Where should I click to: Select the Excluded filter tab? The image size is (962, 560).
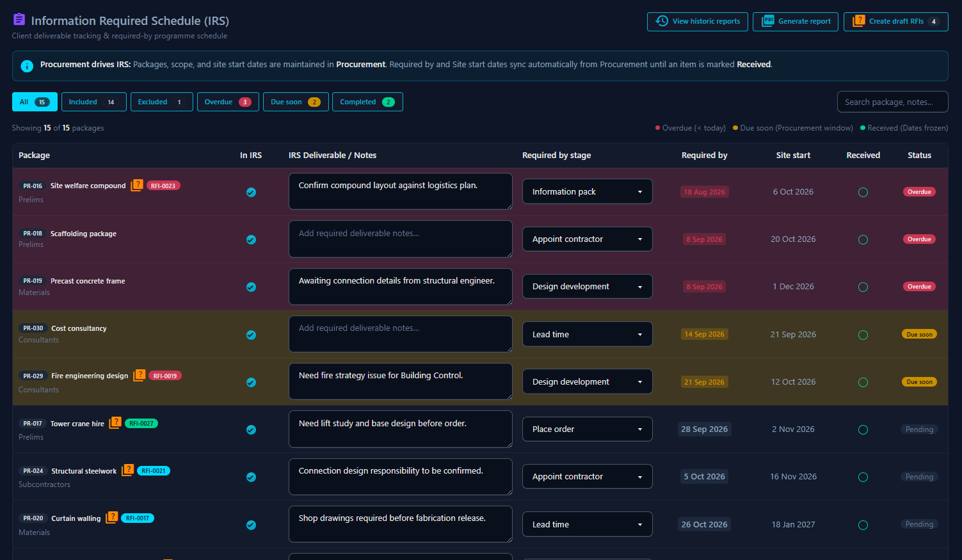161,102
